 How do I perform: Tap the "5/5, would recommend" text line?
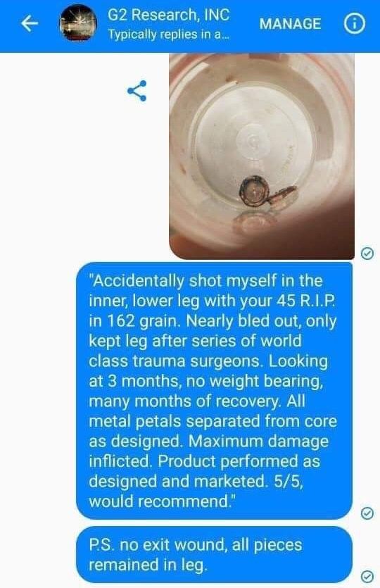coord(196,492)
